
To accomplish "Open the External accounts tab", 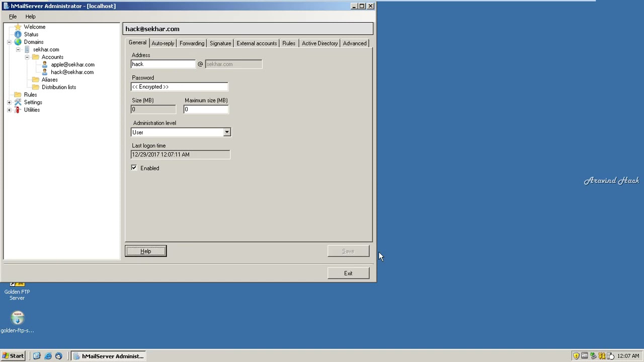I will [257, 43].
